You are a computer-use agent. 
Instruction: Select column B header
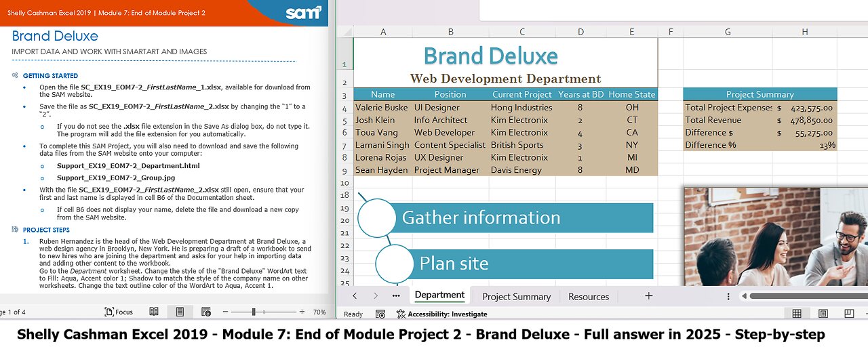point(450,32)
